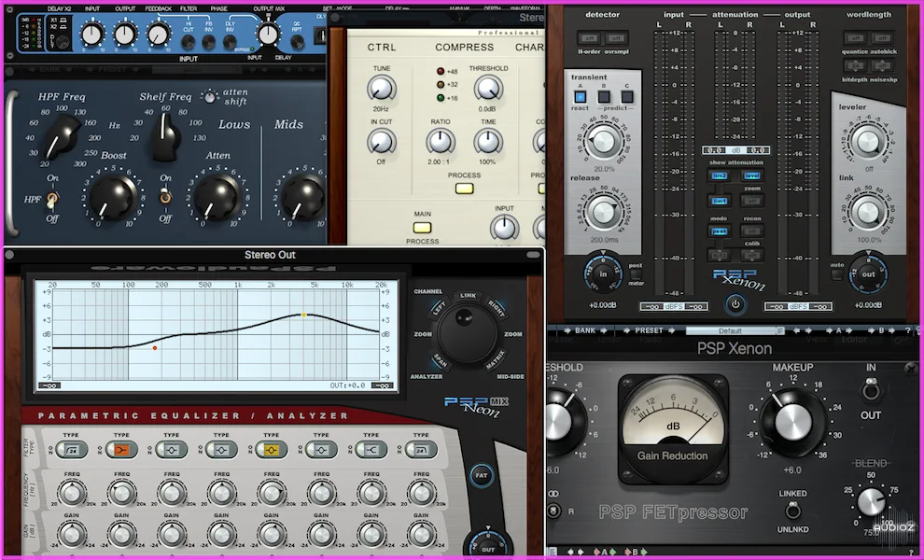Toggle Xenon post meter button
Viewport: 924px width, 560px height.
(635, 274)
